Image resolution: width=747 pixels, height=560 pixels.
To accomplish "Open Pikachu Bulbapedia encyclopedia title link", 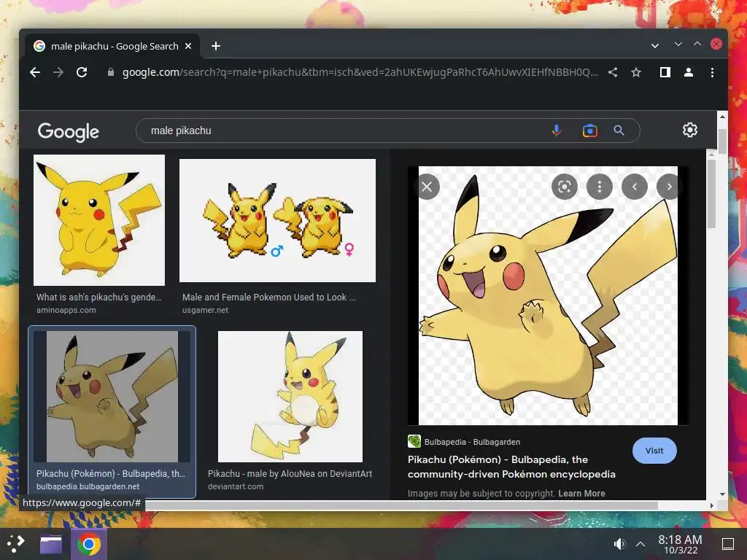I will point(511,467).
